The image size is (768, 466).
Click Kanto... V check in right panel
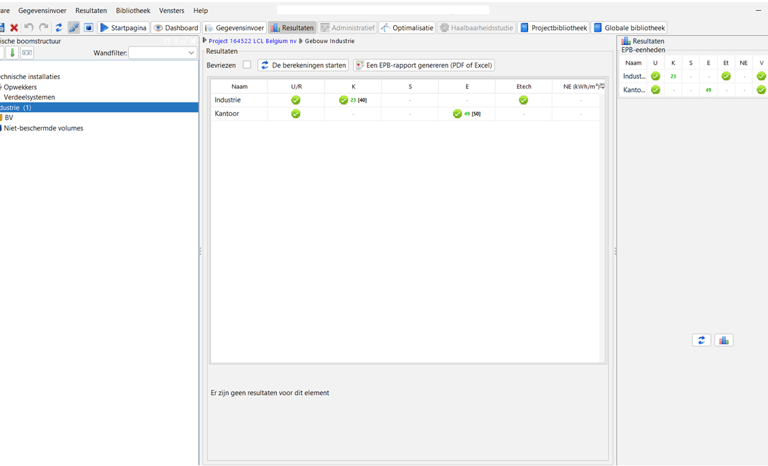(761, 90)
